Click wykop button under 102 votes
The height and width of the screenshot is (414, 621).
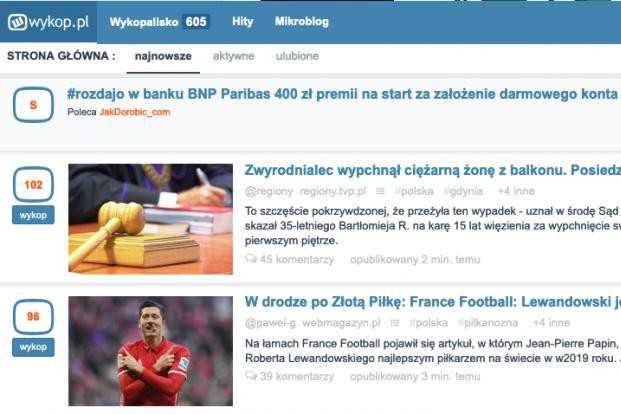coord(33,215)
